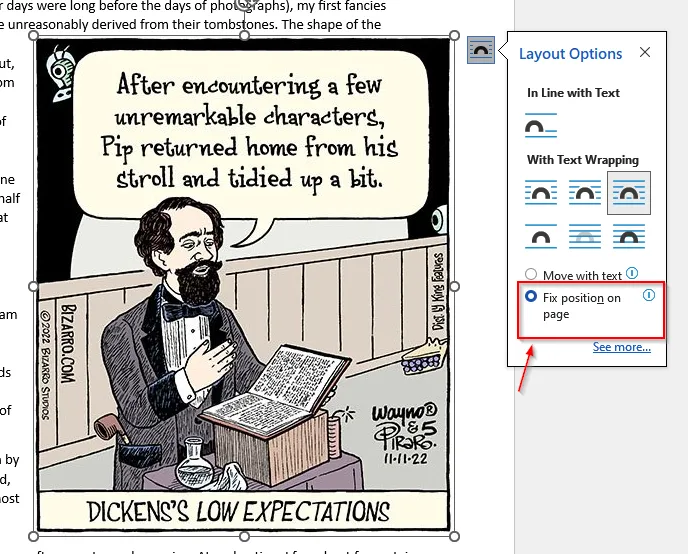This screenshot has width=688, height=554.
Task: Click the left-middle image resize handle
Action: 33,286
